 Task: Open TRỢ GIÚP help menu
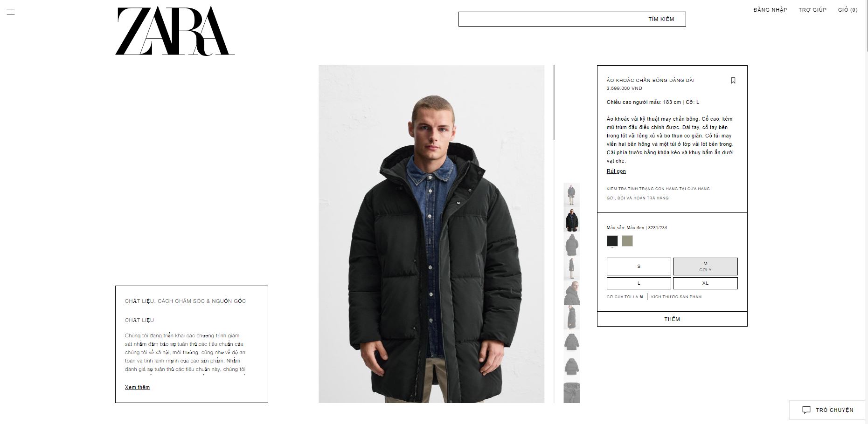[812, 10]
